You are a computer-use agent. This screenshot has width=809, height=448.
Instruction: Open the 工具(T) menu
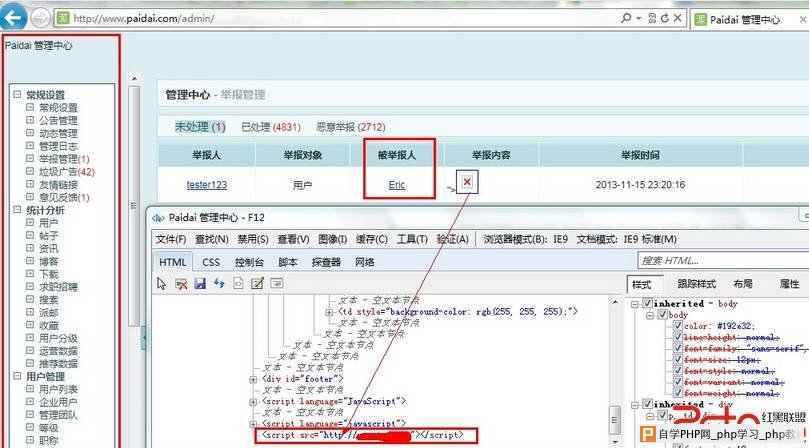412,239
